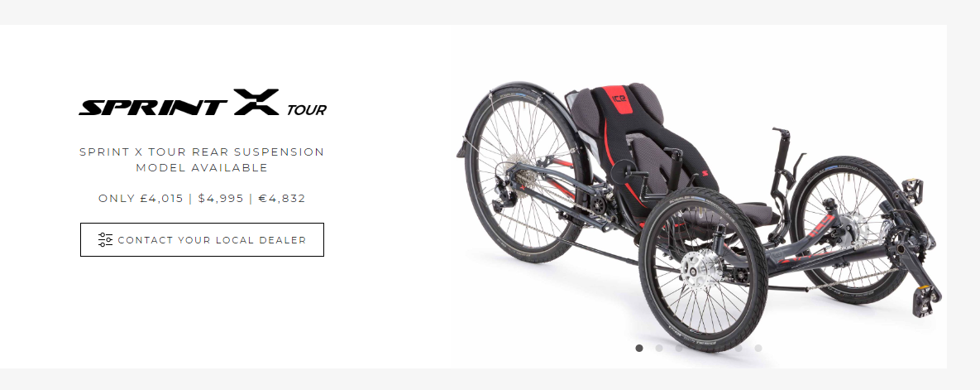Select the first dark carousel dot

point(638,348)
